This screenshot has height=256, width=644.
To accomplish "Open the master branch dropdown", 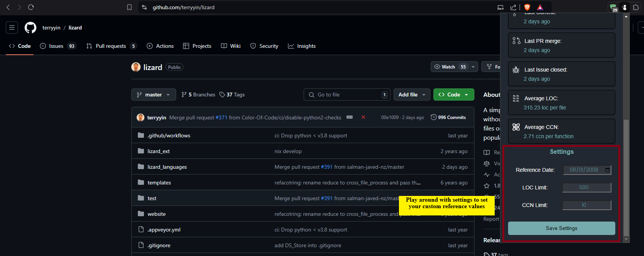I will [154, 95].
